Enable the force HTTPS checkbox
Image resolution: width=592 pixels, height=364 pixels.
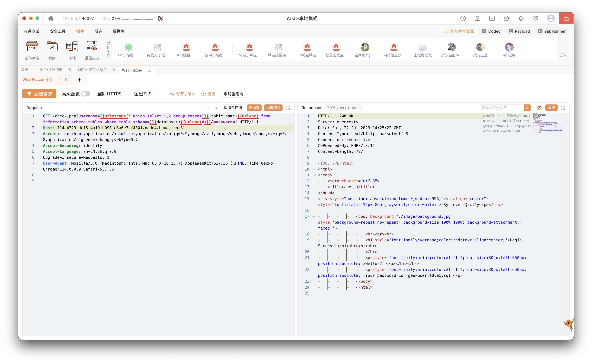click(126, 94)
